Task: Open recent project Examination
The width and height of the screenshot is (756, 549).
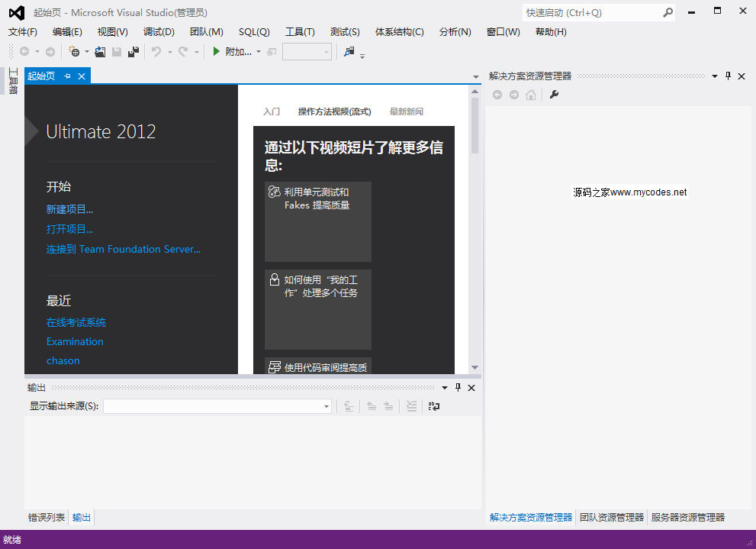Action: [x=75, y=341]
